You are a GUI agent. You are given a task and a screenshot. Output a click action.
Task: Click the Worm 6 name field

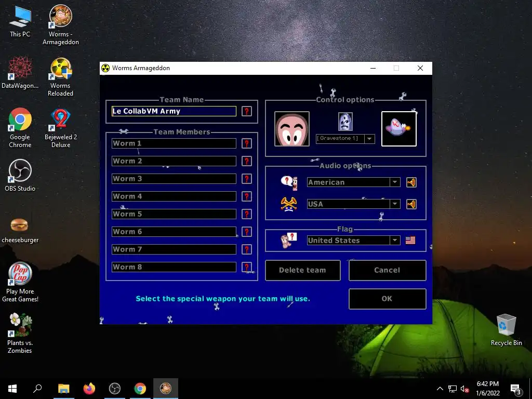pos(174,231)
